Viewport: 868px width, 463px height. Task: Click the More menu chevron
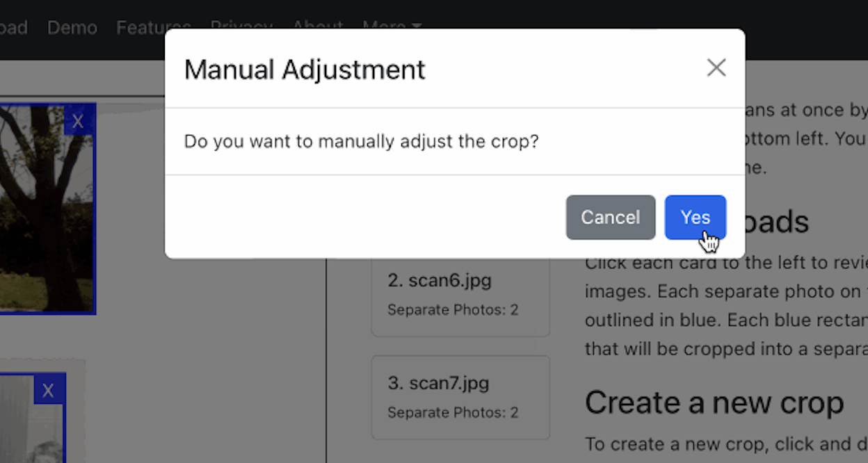coord(416,26)
